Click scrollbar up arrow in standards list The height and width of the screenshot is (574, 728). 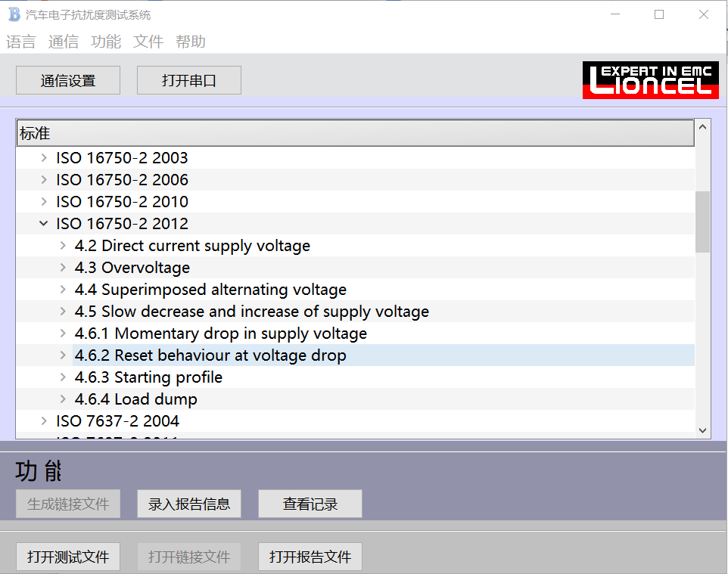pos(702,128)
